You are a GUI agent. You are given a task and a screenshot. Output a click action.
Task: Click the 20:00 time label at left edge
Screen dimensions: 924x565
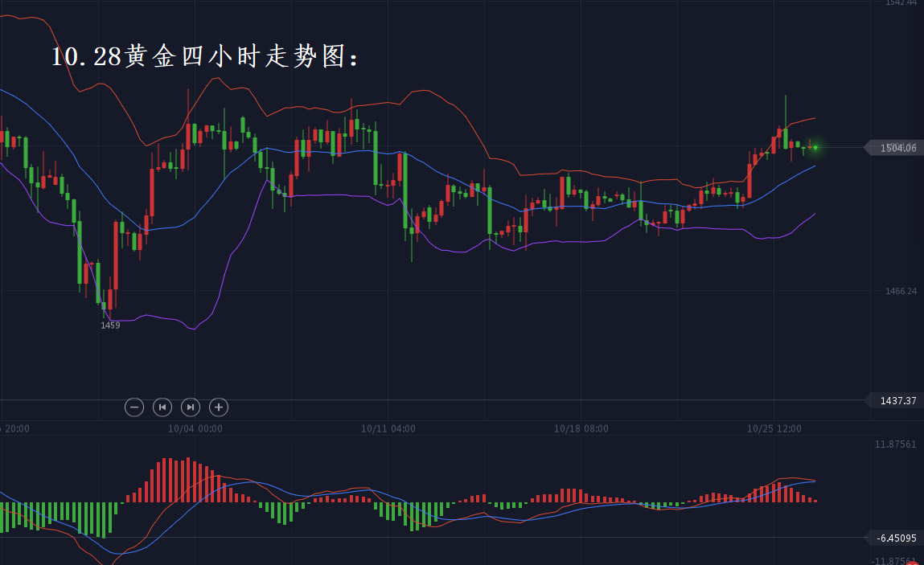click(16, 429)
